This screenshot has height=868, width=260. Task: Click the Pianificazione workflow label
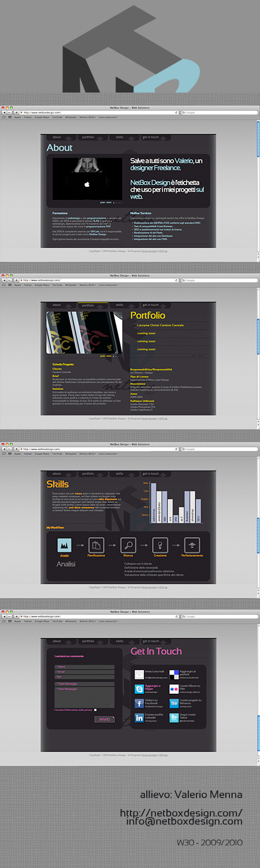96,556
